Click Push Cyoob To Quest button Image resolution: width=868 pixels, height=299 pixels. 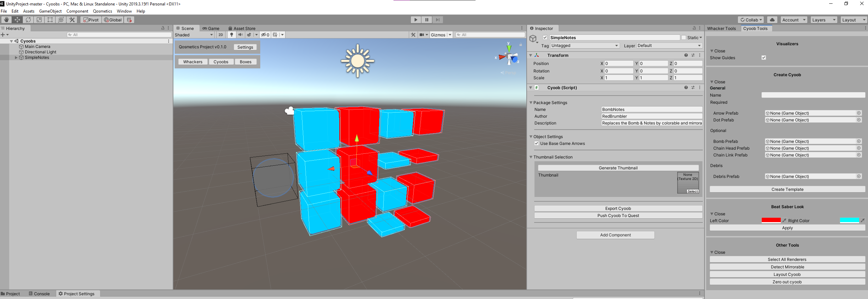[618, 215]
